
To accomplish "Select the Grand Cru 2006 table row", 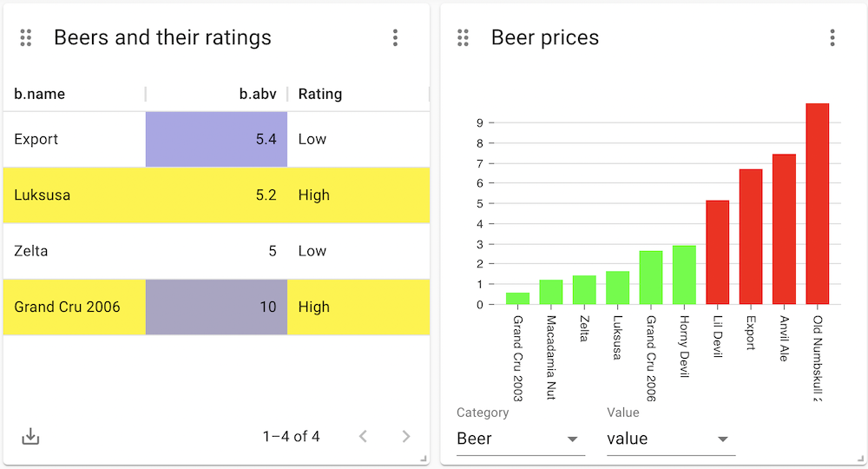I will pos(216,307).
